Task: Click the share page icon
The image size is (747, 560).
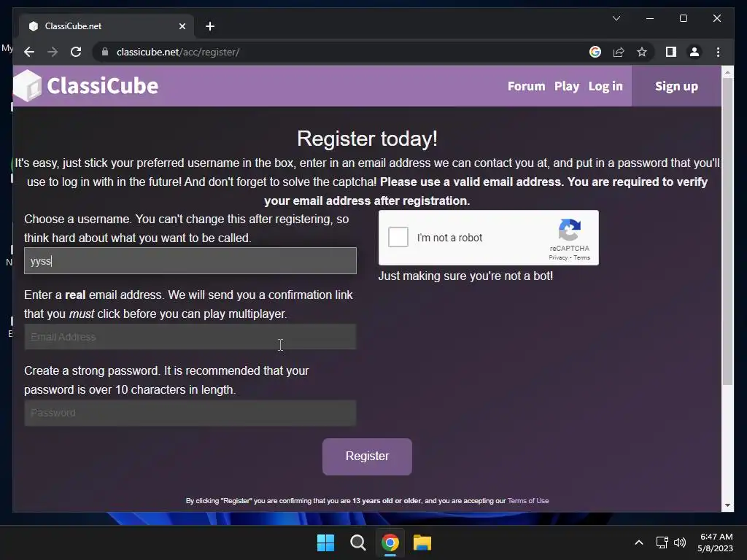Action: (x=619, y=52)
